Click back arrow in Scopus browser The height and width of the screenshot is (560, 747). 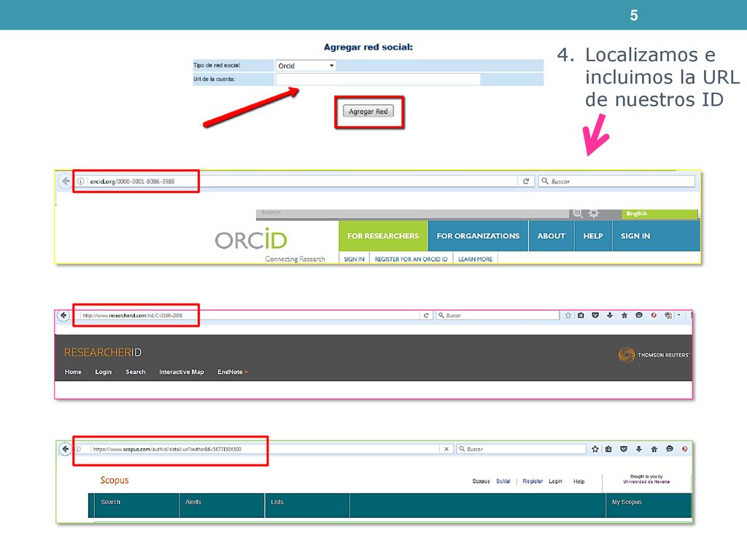pos(65,449)
